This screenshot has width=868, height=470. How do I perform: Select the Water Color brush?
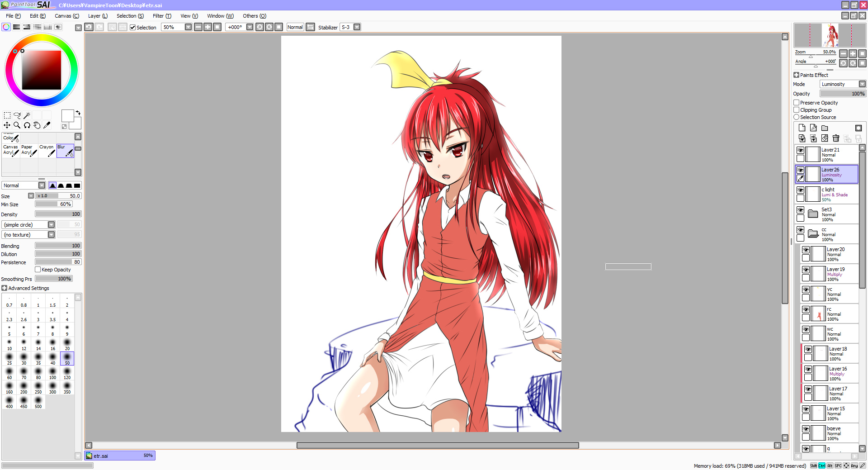pyautogui.click(x=11, y=138)
